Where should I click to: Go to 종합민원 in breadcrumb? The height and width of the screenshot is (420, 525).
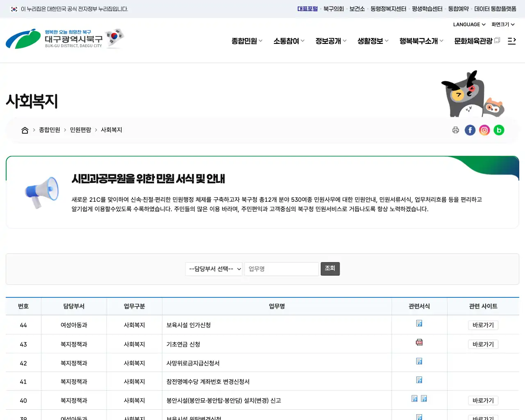click(x=50, y=130)
